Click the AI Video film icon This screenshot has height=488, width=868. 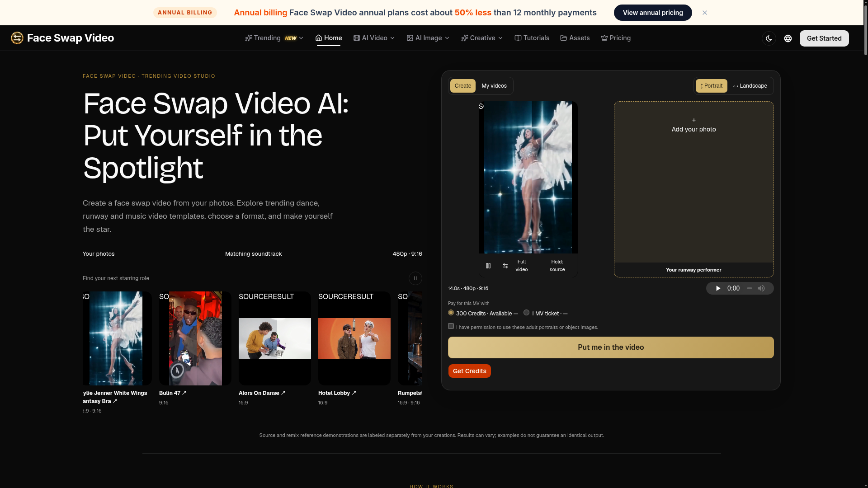(357, 38)
